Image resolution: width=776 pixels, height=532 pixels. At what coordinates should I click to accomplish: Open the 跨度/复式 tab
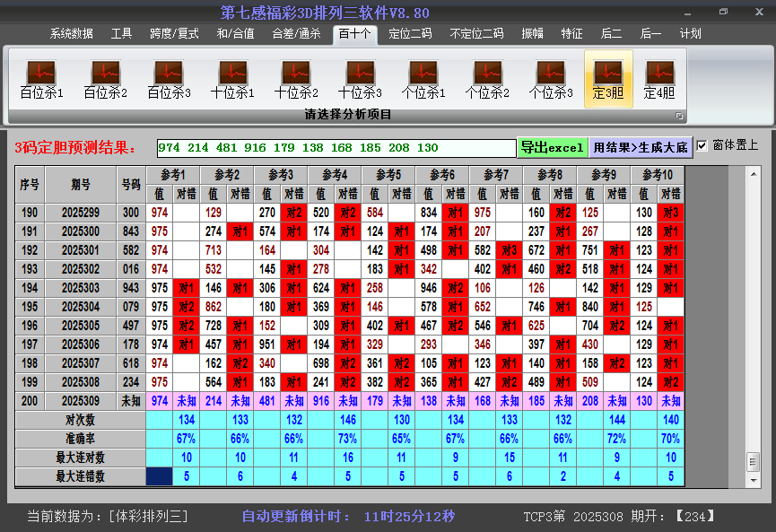click(x=174, y=34)
